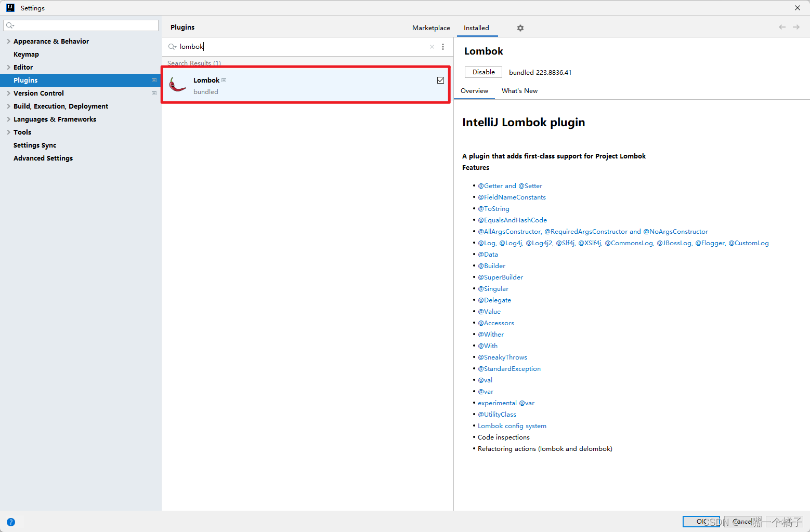The height and width of the screenshot is (532, 810).
Task: Click the 'bundled 223.8836.41' version text
Action: (x=540, y=73)
